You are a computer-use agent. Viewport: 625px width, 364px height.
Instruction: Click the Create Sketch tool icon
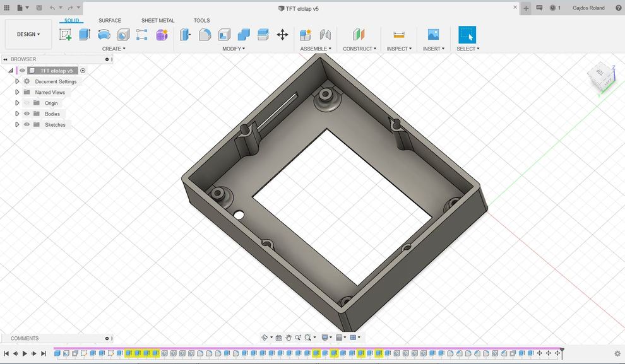tap(65, 35)
